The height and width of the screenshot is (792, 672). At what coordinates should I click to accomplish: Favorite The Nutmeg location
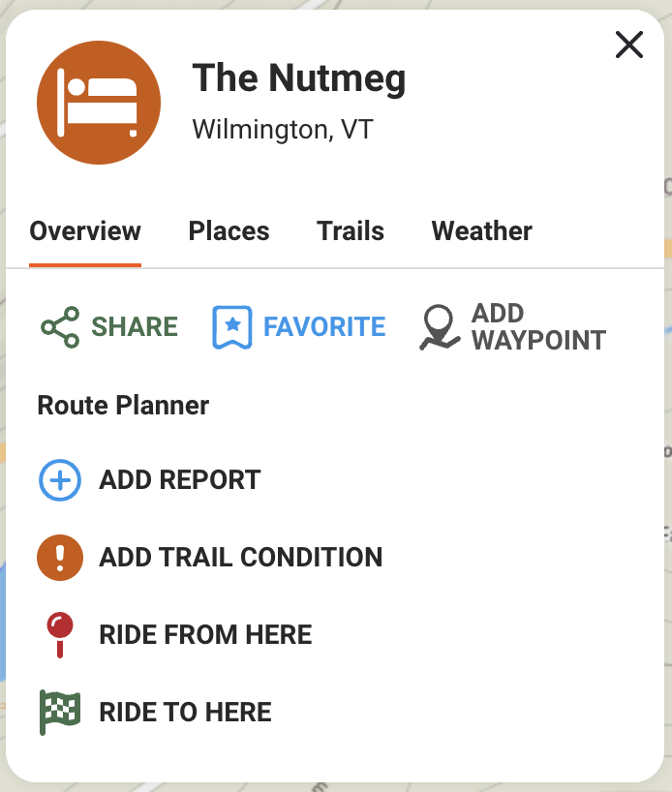(x=324, y=327)
